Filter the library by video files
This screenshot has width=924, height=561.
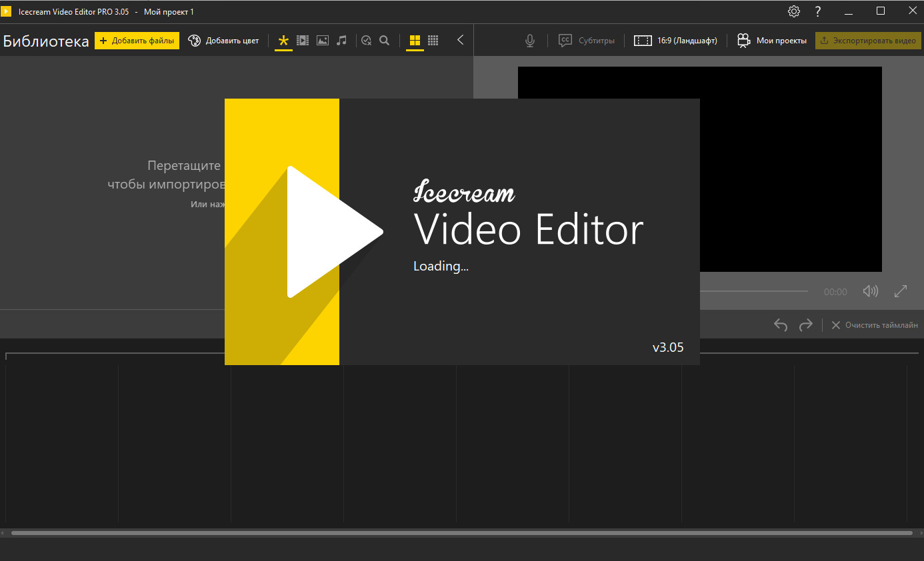303,41
